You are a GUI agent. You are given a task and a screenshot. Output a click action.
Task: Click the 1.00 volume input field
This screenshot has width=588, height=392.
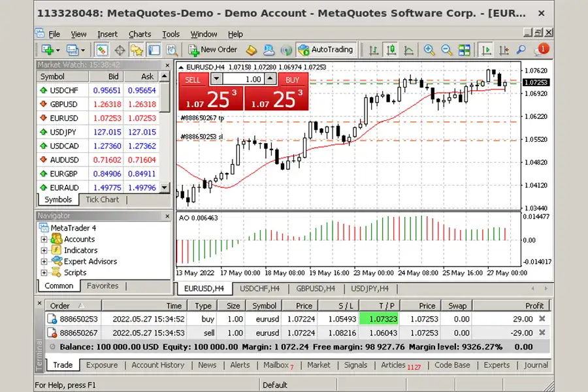click(244, 79)
